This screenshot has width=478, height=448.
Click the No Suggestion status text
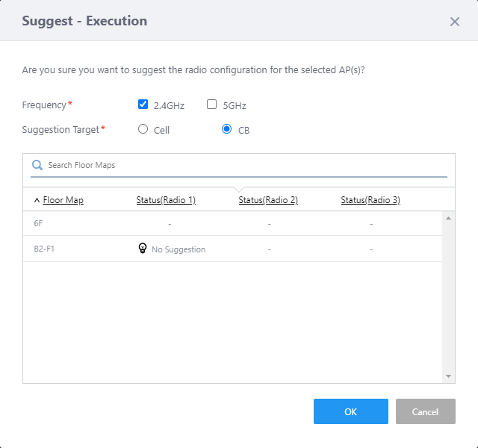pos(179,249)
